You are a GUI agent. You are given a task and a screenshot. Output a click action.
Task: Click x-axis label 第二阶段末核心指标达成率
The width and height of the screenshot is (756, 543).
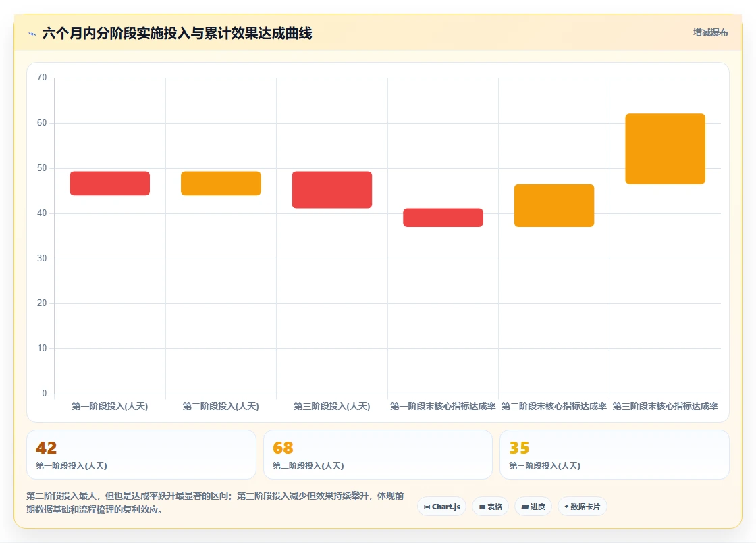(x=554, y=406)
